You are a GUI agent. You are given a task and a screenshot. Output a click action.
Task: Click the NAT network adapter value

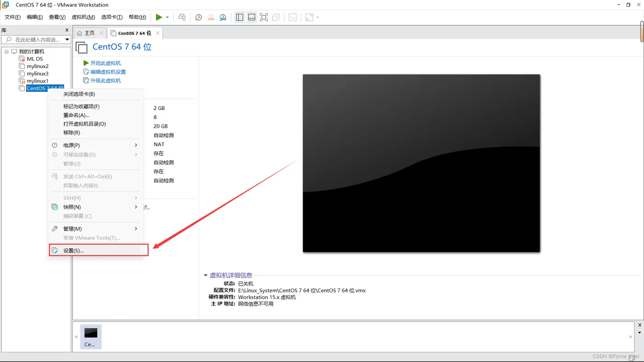pos(159,144)
